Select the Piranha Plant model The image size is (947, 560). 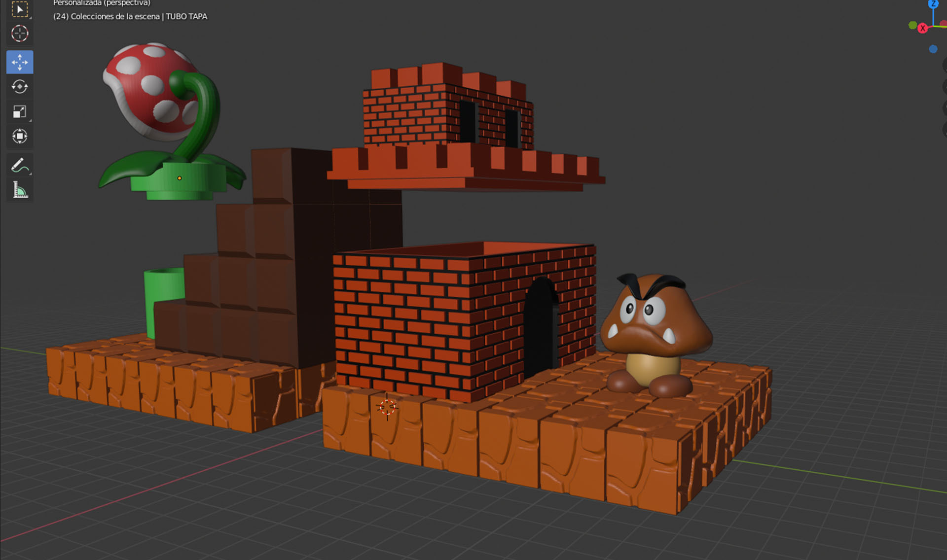[153, 99]
